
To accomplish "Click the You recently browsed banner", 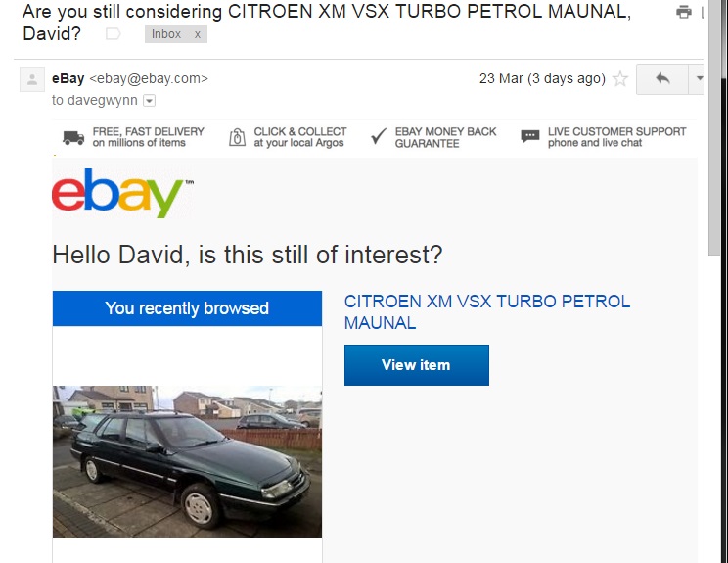I will point(187,308).
